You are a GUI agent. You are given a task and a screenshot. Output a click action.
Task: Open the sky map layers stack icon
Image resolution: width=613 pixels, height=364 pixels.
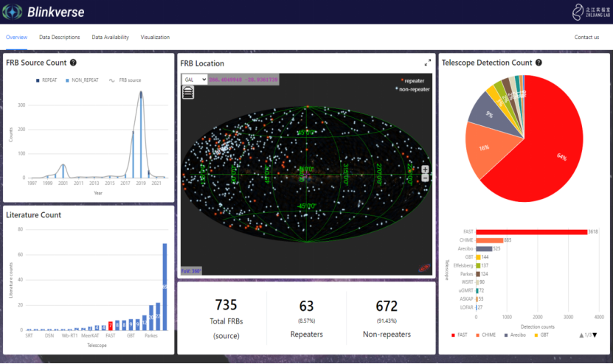pyautogui.click(x=188, y=93)
